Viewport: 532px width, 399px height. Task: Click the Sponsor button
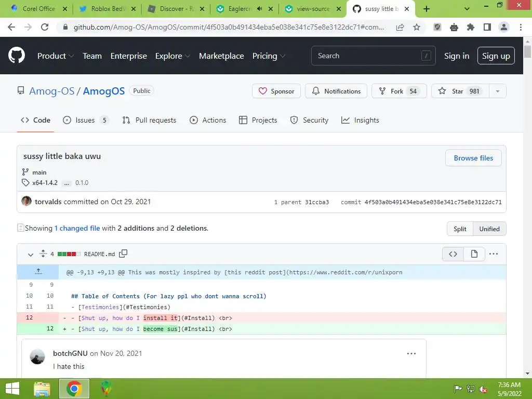click(276, 91)
